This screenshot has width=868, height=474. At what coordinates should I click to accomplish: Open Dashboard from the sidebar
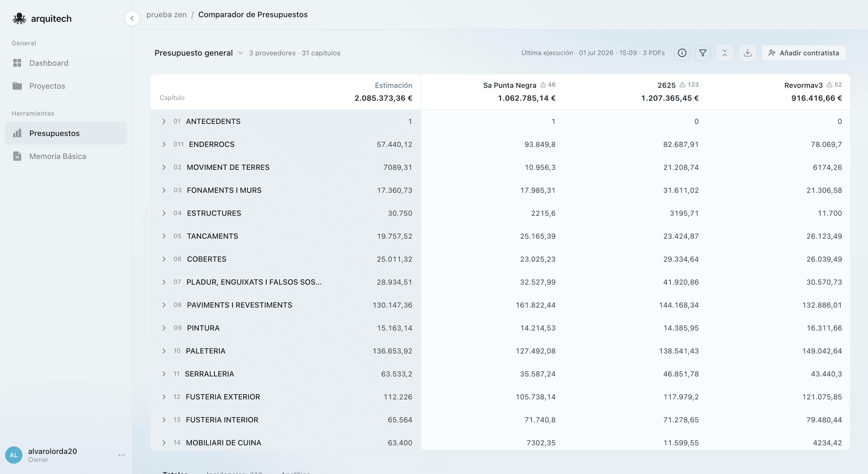pyautogui.click(x=66, y=63)
